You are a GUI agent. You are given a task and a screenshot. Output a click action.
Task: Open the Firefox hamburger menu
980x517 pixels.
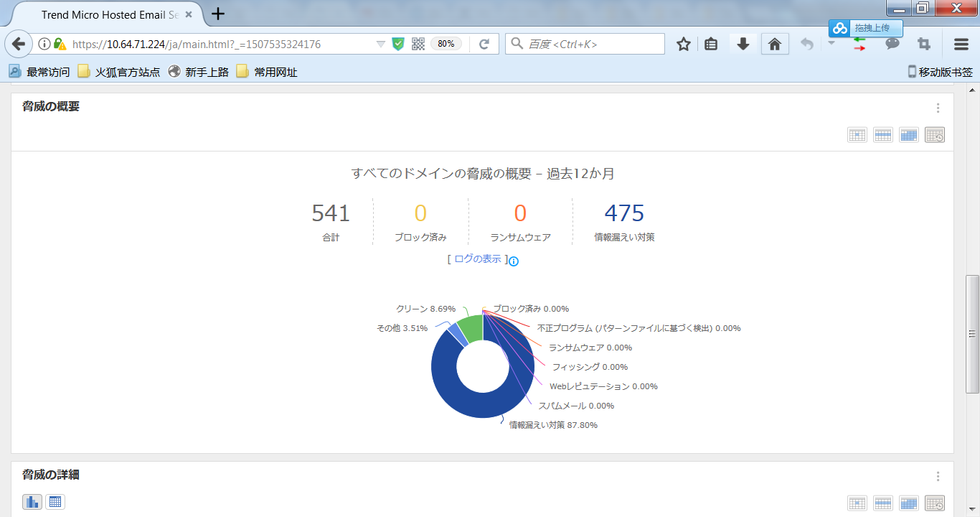click(961, 45)
